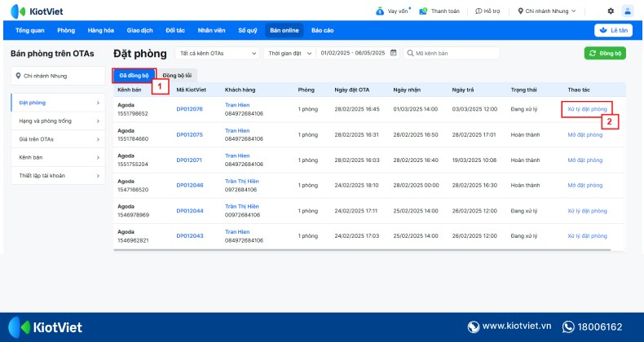Open the Vay vốn money bag icon

[380, 11]
